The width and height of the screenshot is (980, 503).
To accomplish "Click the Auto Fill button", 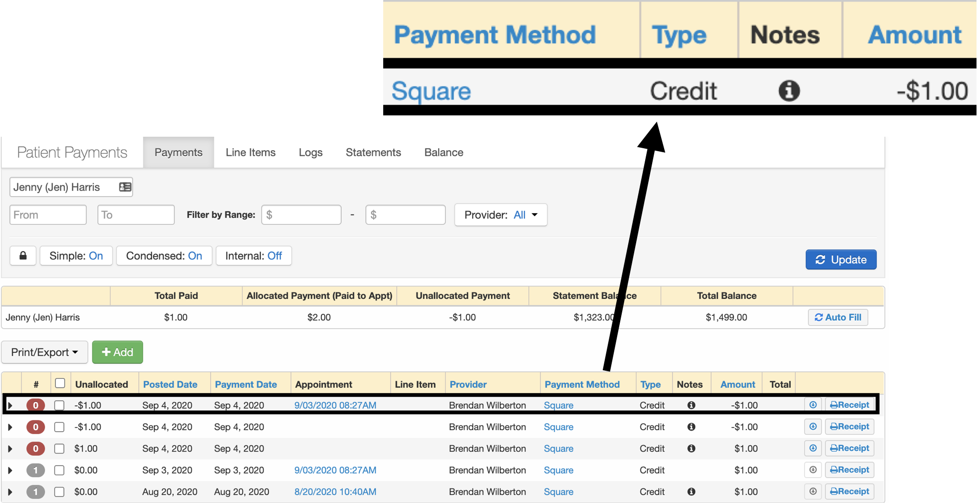I will [x=838, y=317].
